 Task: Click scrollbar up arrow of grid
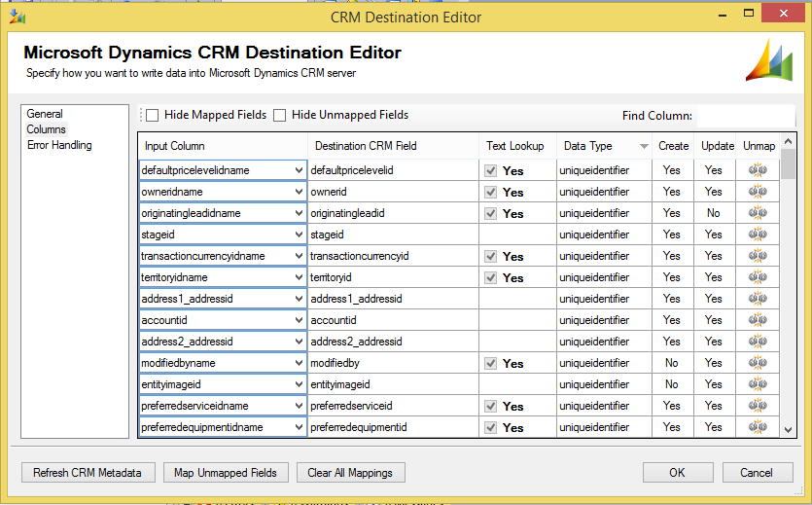pos(789,141)
